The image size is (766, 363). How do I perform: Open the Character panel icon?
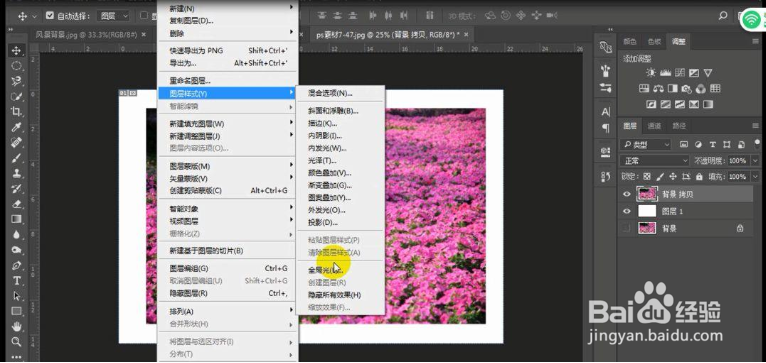click(606, 112)
